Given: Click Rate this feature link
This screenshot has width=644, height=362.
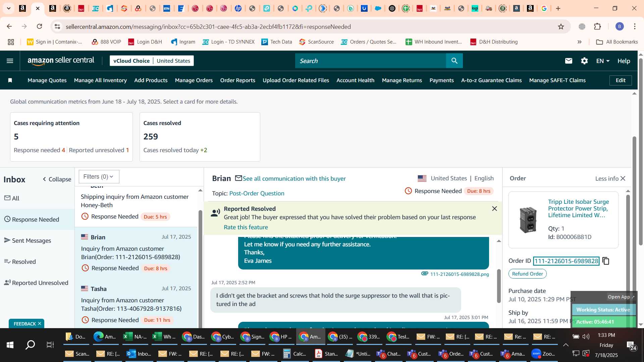Looking at the screenshot, I should coord(246,227).
